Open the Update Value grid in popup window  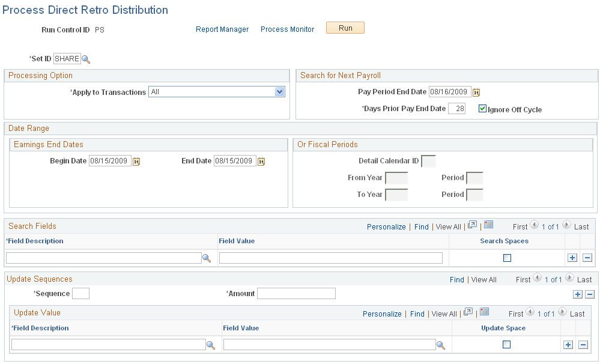pos(468,313)
